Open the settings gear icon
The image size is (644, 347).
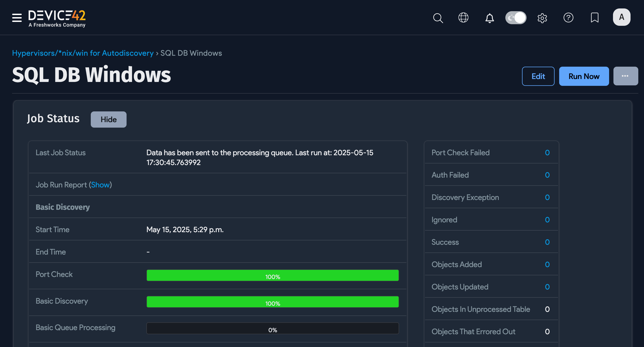click(x=542, y=18)
